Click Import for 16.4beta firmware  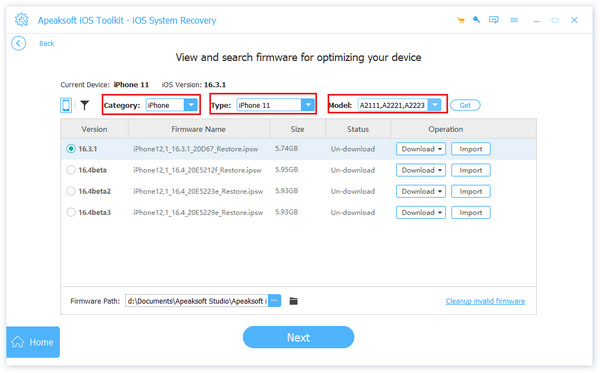pyautogui.click(x=471, y=170)
